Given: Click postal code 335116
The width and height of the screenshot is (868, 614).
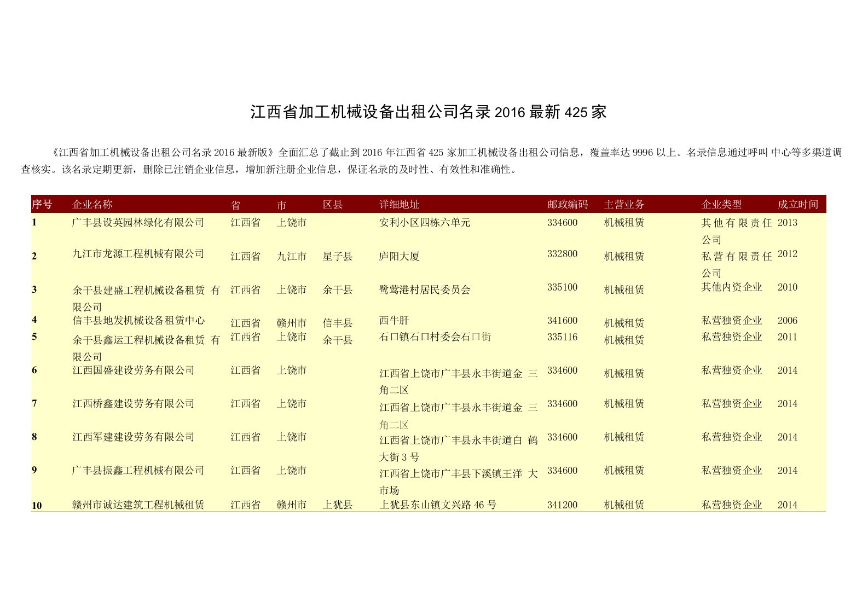Looking at the screenshot, I should click(x=562, y=337).
